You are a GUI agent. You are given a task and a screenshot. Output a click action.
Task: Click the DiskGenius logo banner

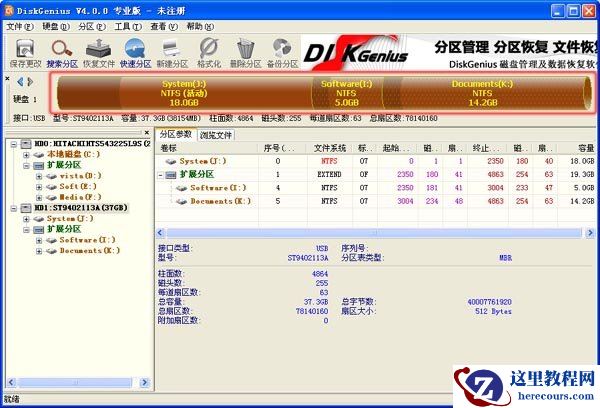coord(355,53)
